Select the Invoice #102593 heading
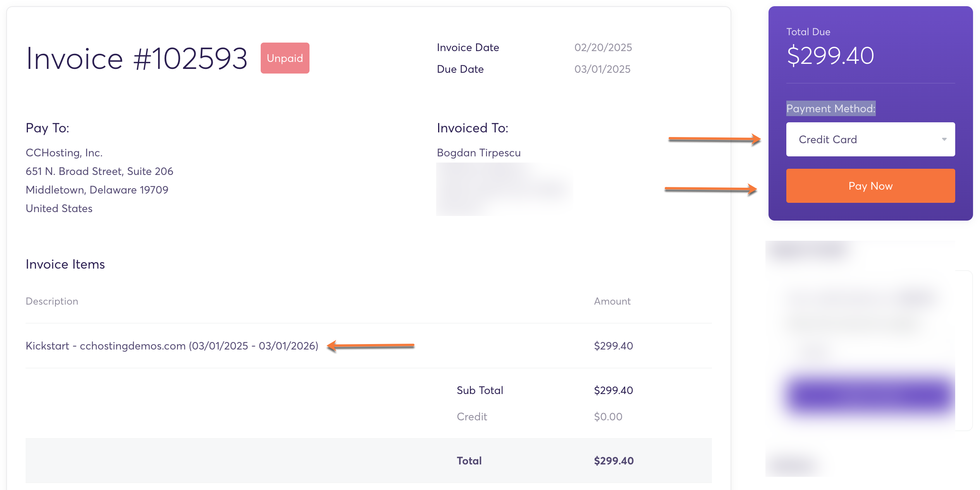This screenshot has width=980, height=490. [x=136, y=58]
